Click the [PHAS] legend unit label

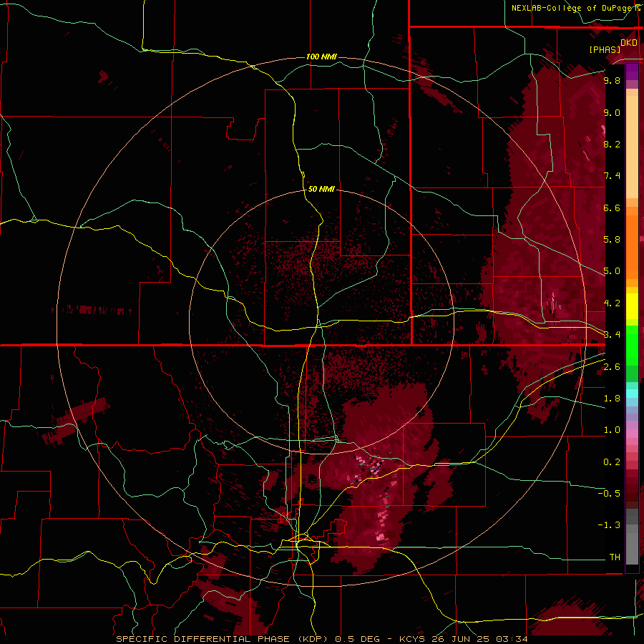coord(605,49)
